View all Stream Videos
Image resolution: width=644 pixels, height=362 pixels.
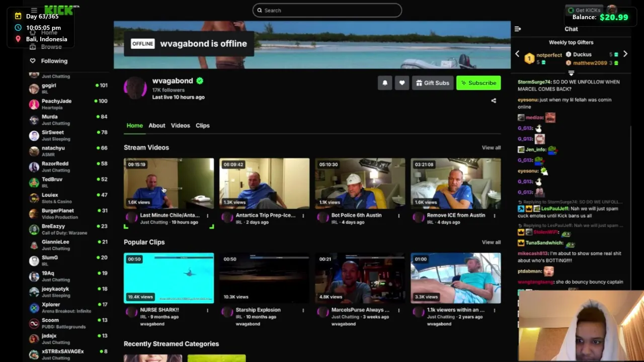[x=491, y=147]
